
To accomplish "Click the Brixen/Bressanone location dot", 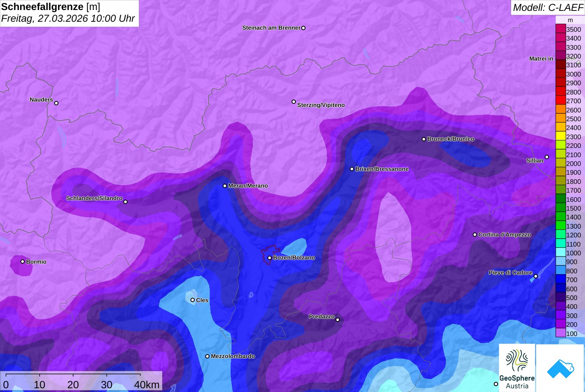I will click(x=352, y=169).
